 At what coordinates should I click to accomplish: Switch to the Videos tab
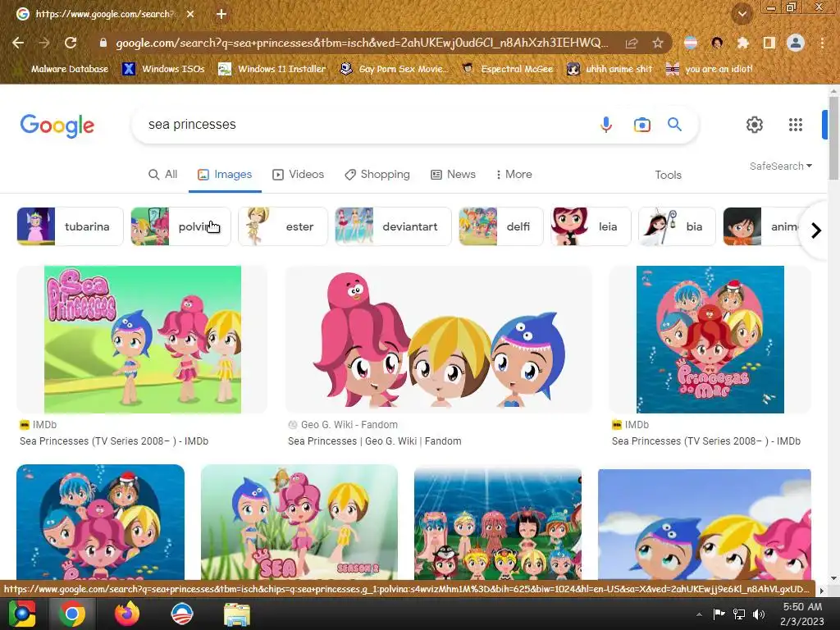[299, 175]
